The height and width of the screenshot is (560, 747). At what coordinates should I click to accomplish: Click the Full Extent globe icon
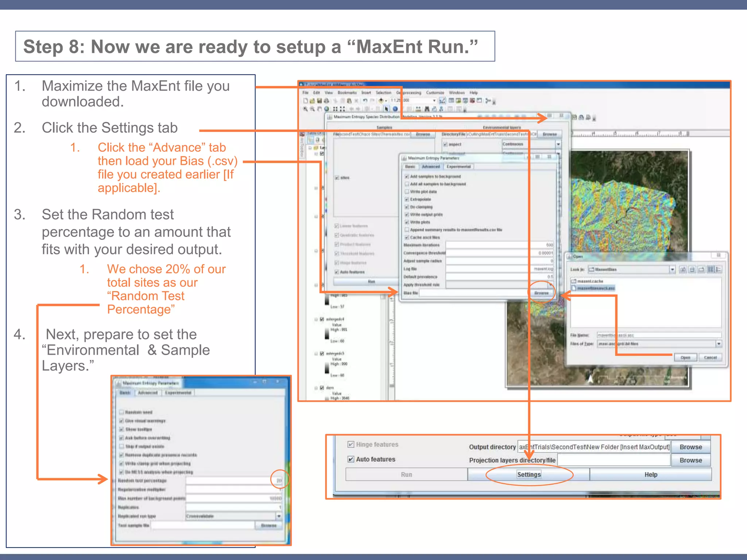(x=327, y=109)
